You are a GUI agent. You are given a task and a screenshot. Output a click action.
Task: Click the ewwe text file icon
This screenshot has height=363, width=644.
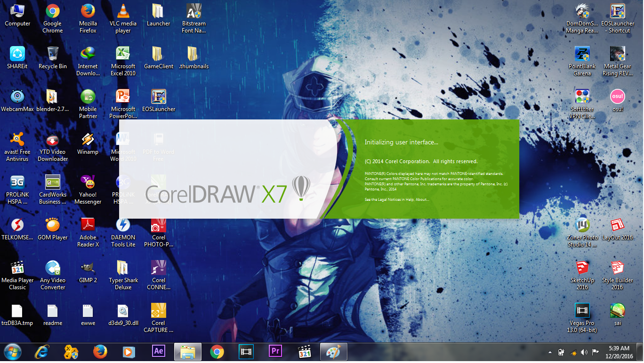click(88, 315)
